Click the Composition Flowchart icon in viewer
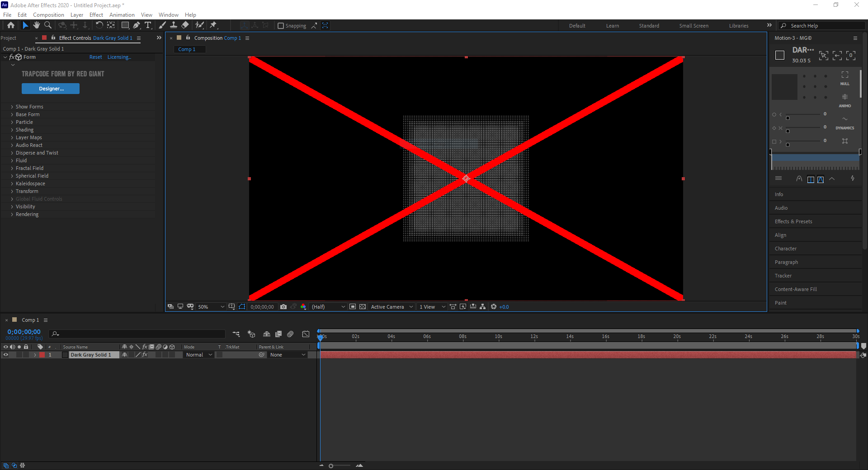Viewport: 868px width, 470px height. [483, 307]
